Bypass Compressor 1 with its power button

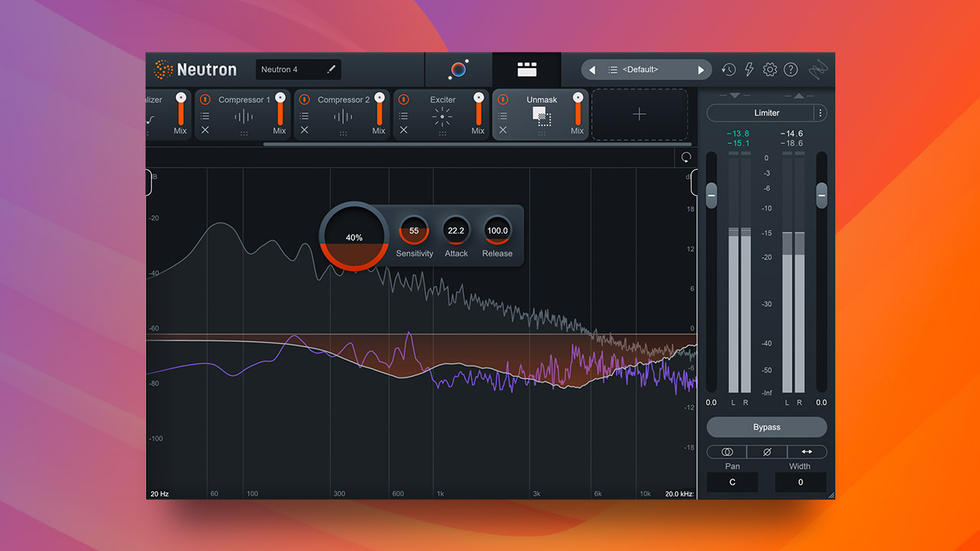205,99
